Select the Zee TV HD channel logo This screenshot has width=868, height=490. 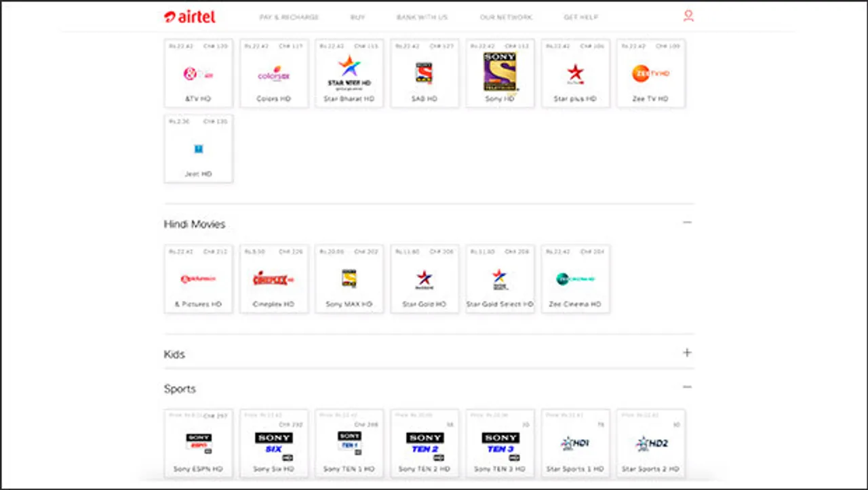[651, 73]
